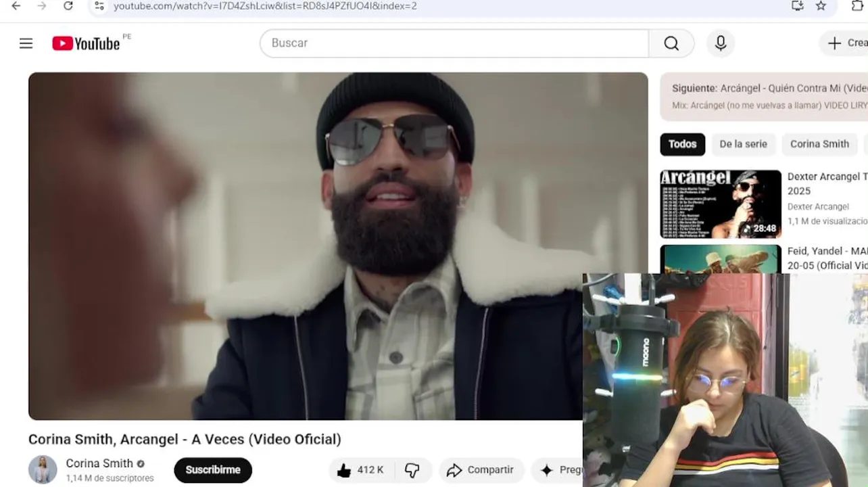
Task: Open the Feid, Yandel video title
Action: pos(827,258)
